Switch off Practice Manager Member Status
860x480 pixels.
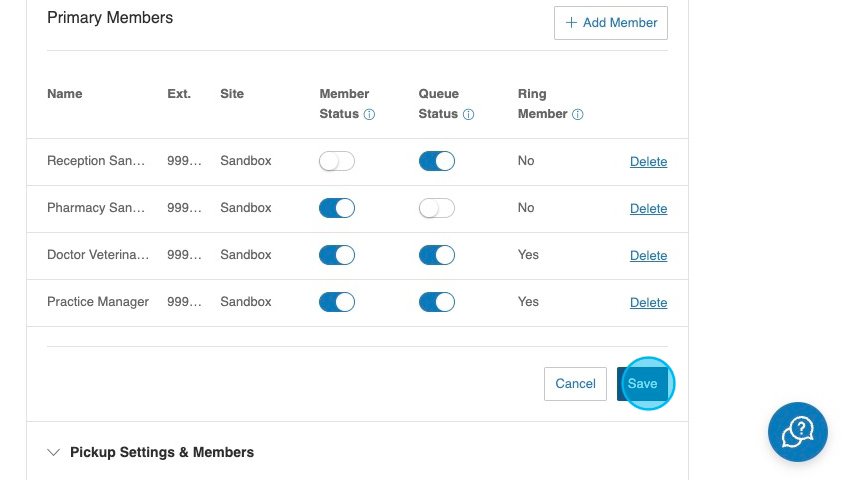[x=337, y=302]
